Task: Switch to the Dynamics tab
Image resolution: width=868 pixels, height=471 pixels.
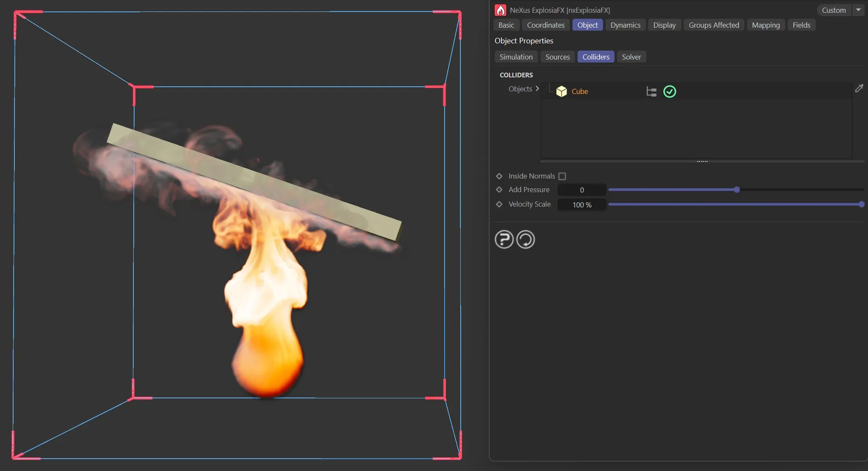Action: tap(625, 25)
